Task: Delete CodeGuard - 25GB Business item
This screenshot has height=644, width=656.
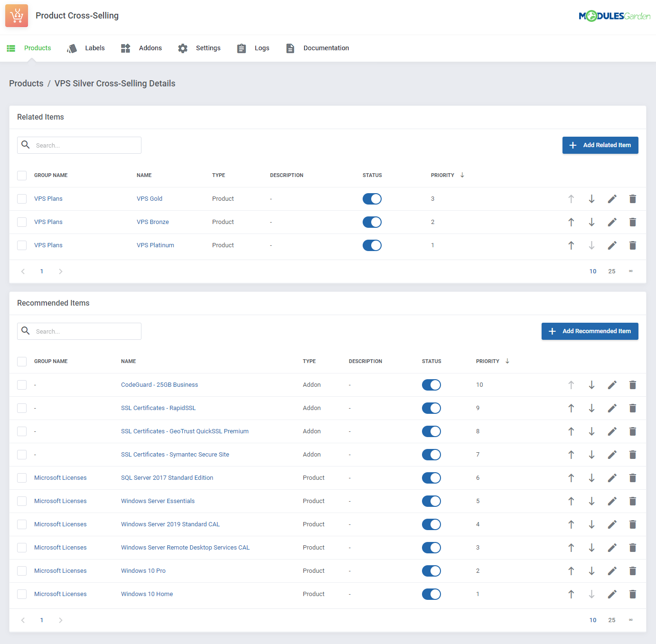Action: click(633, 385)
